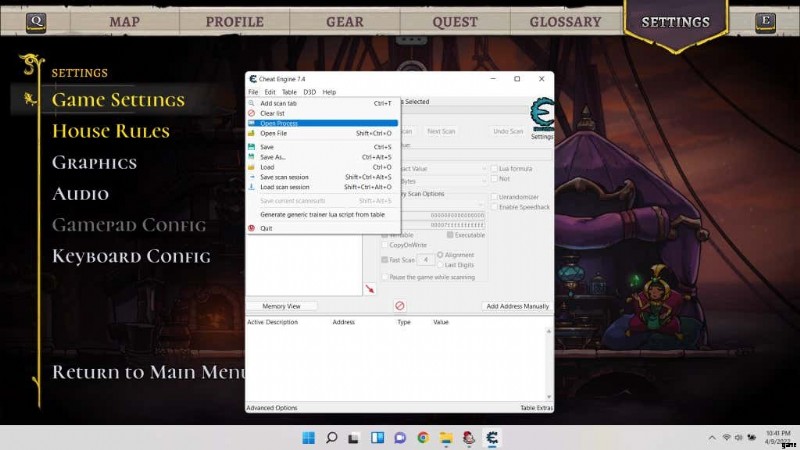
Task: Click the Open File folder icon in the menu
Action: [251, 133]
